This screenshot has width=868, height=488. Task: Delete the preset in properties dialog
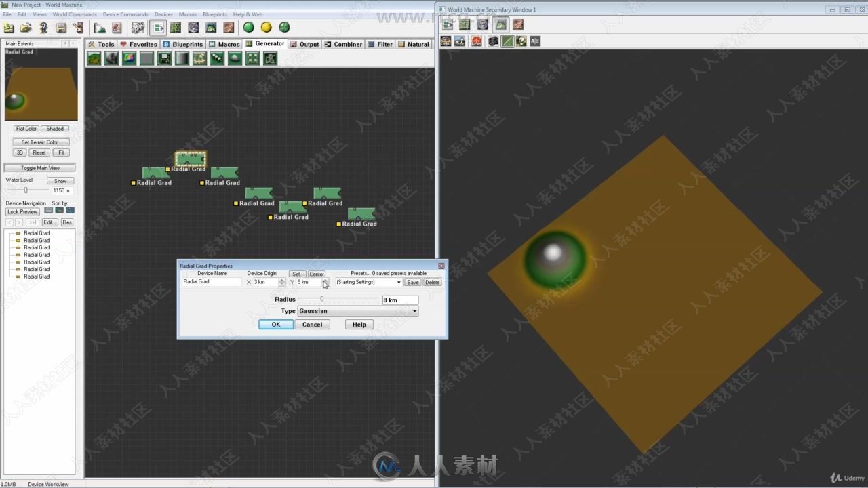[432, 282]
